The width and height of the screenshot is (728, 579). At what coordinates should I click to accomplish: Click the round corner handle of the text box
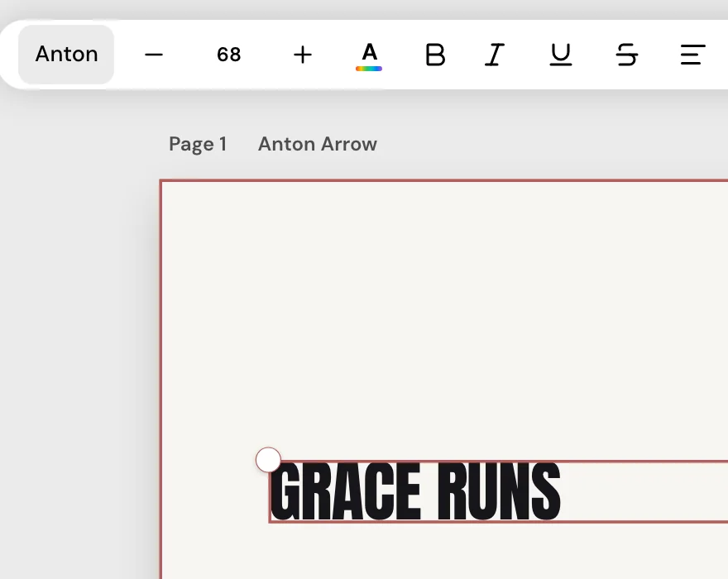tap(268, 460)
